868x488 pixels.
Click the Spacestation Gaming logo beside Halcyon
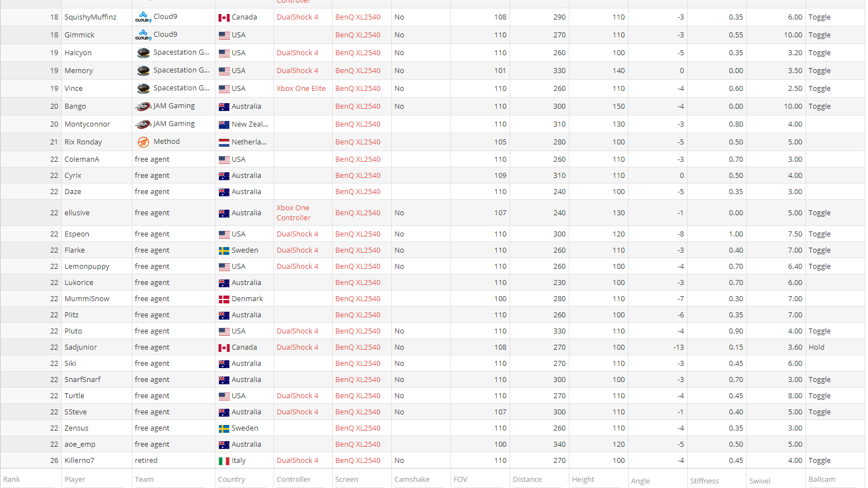point(143,53)
